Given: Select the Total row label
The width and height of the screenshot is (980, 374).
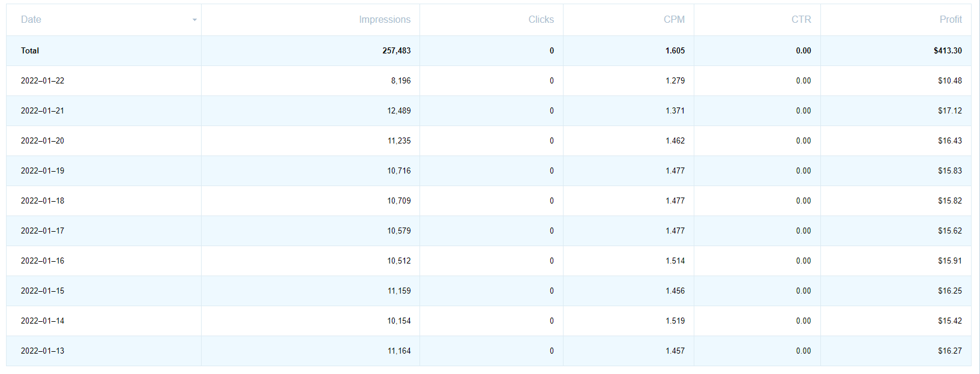Looking at the screenshot, I should pyautogui.click(x=30, y=51).
